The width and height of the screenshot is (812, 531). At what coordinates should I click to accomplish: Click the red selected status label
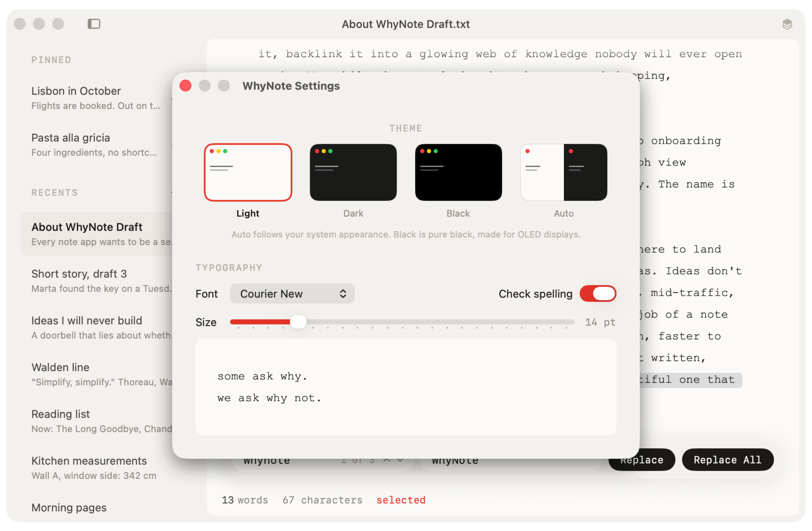coord(401,500)
